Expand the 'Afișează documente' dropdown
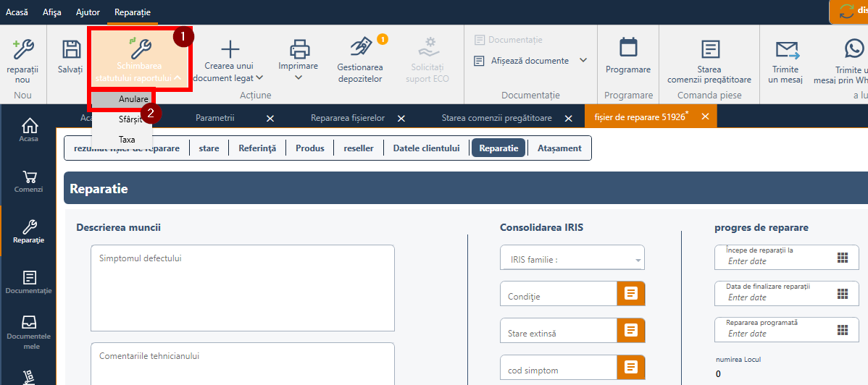This screenshot has height=385, width=868. point(583,60)
